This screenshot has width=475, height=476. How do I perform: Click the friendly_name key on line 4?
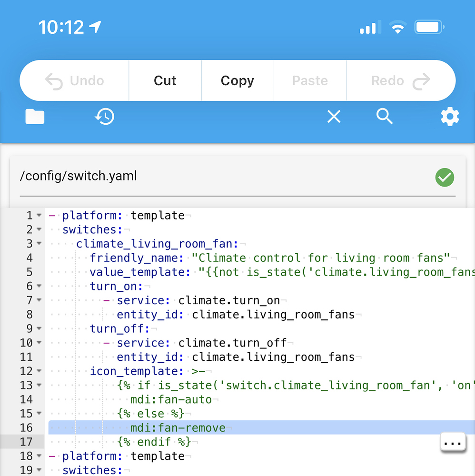coord(137,258)
